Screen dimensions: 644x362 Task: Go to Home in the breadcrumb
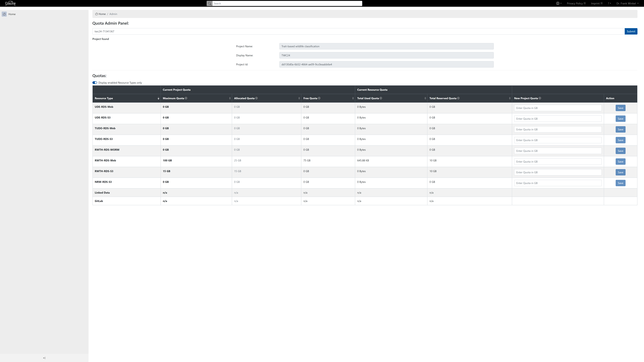(x=101, y=14)
